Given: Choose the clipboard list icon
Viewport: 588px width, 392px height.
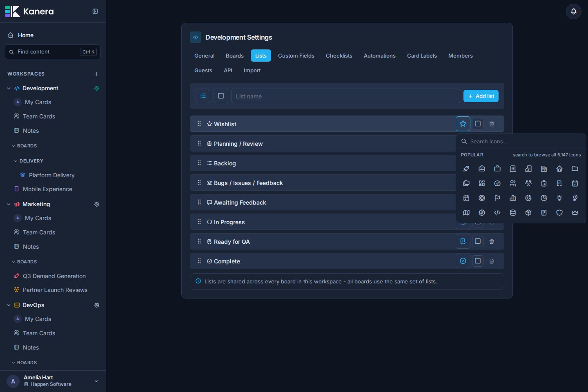Looking at the screenshot, I should (x=544, y=183).
